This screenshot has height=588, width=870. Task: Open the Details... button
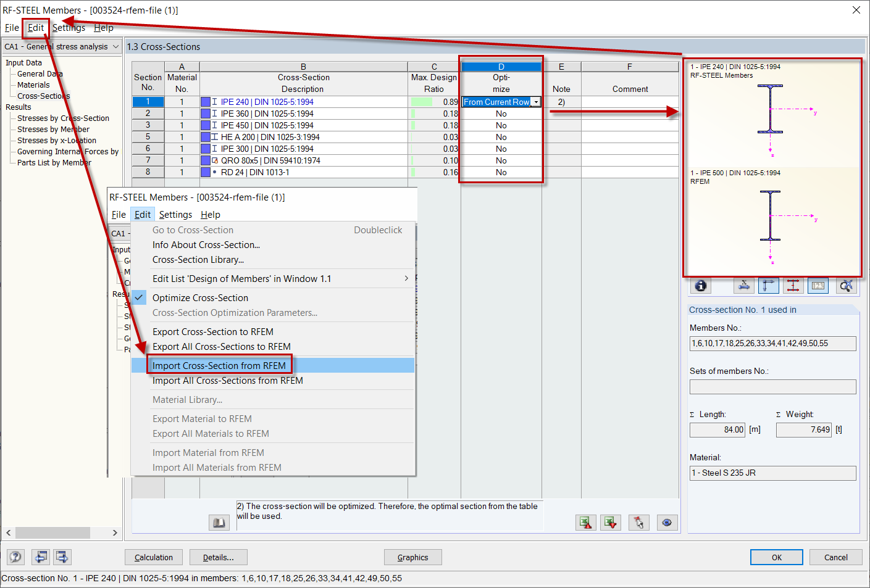click(x=219, y=557)
